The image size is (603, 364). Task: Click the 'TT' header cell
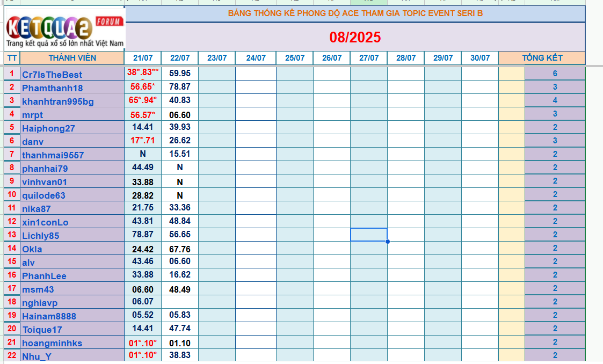click(x=12, y=58)
